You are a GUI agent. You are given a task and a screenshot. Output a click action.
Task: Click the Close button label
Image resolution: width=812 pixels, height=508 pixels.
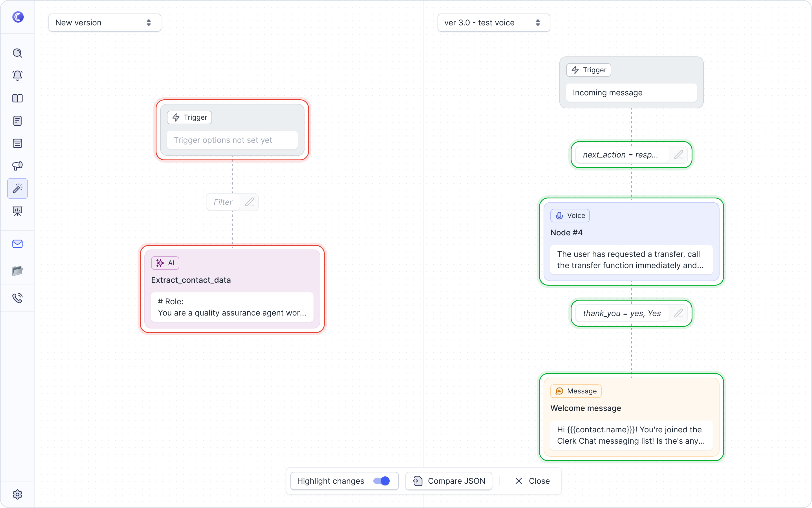[x=539, y=481]
